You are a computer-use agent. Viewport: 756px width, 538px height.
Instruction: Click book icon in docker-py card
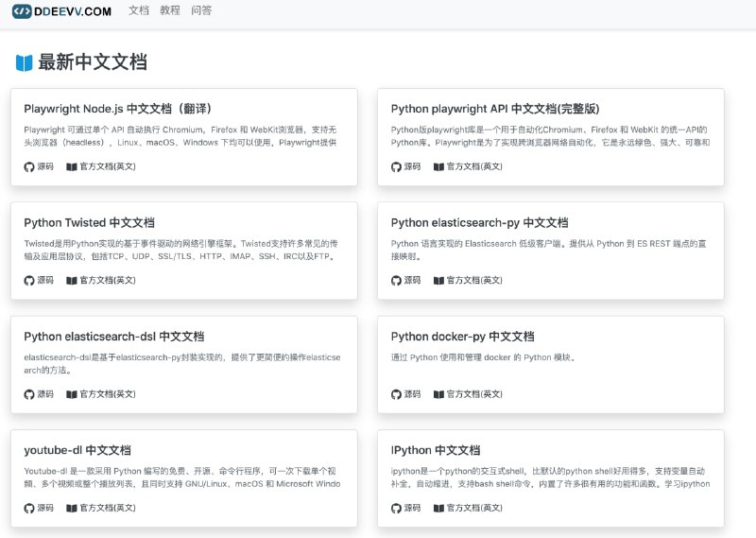click(x=438, y=394)
